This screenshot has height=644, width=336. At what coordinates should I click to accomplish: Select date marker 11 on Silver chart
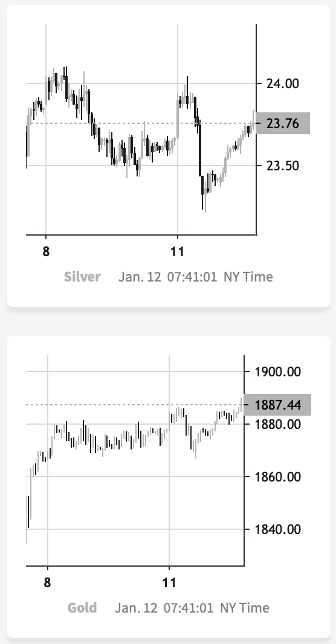(x=178, y=251)
